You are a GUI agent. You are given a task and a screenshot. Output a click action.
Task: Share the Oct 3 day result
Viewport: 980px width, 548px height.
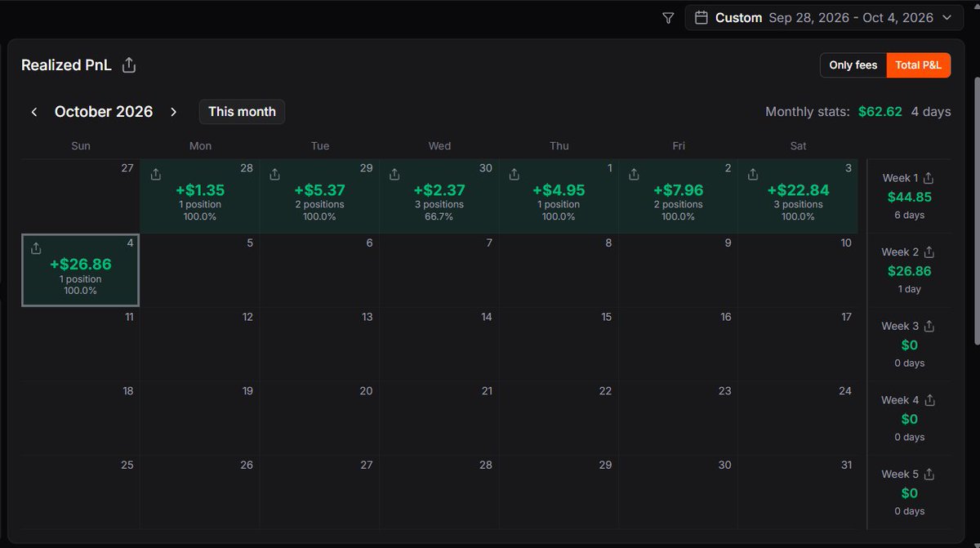click(x=753, y=174)
